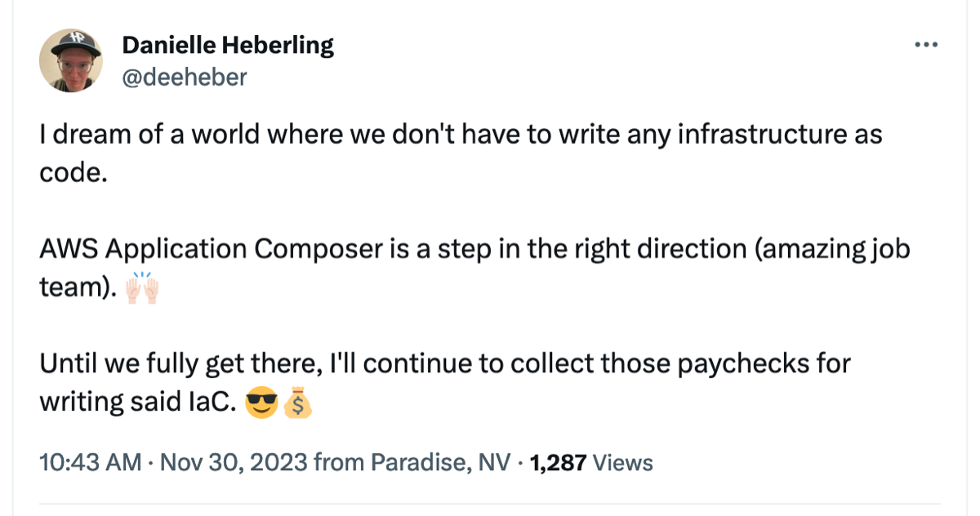Screen dimensions: 980x516
Task: Click the emoji pair at the tweet's end
Action: pos(279,401)
